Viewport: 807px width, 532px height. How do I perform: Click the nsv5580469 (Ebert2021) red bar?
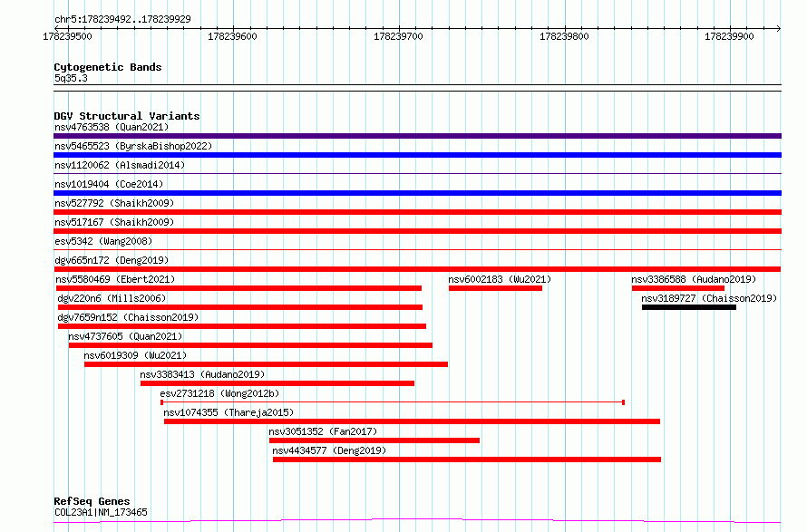click(238, 288)
